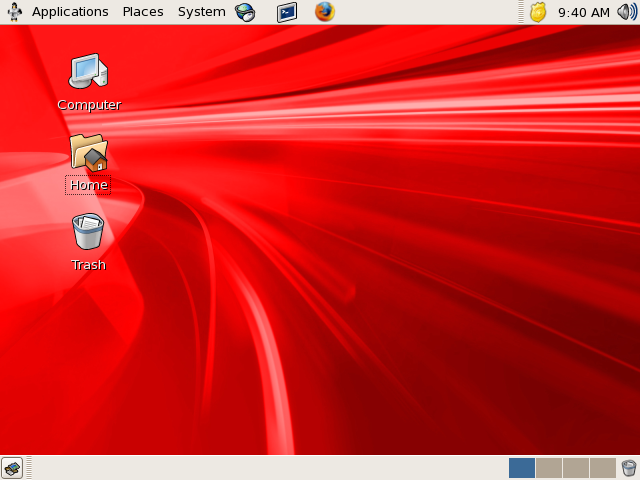Open the Terminal launcher in the panel

point(287,12)
